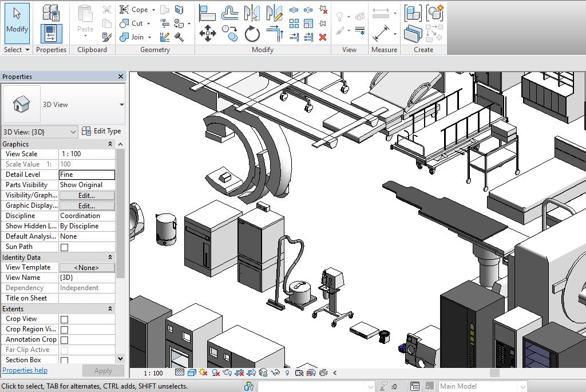586x392 pixels.
Task: Select the Copy tool icon
Action: (230, 34)
